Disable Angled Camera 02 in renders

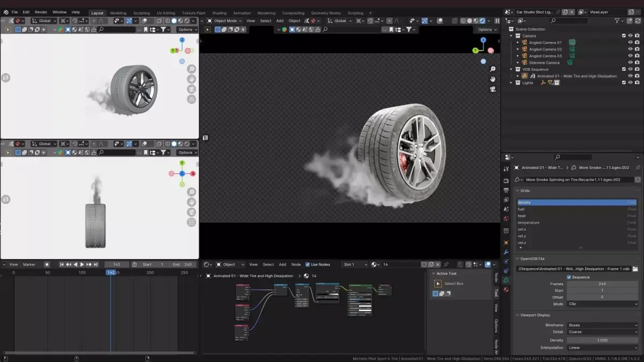(x=637, y=49)
